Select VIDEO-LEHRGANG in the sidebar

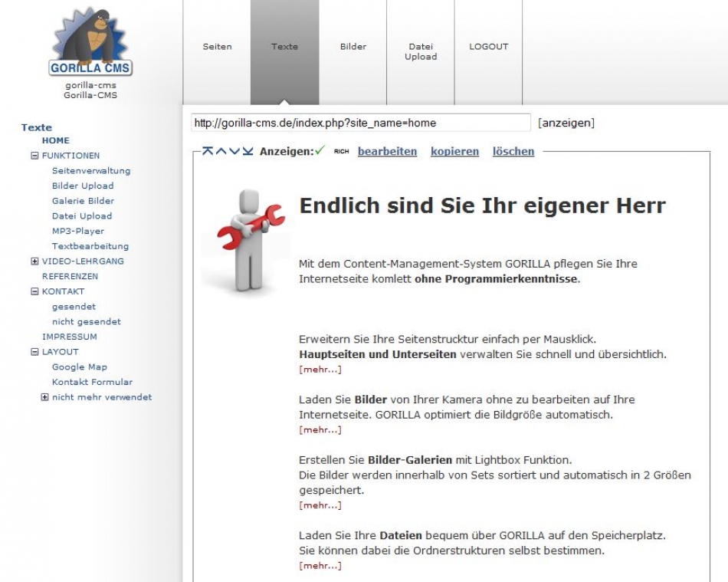pyautogui.click(x=83, y=261)
